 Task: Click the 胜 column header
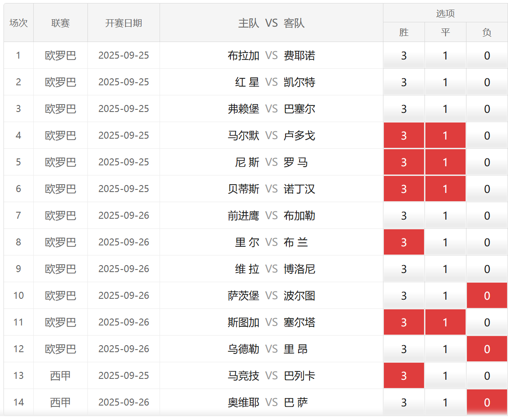click(x=404, y=33)
